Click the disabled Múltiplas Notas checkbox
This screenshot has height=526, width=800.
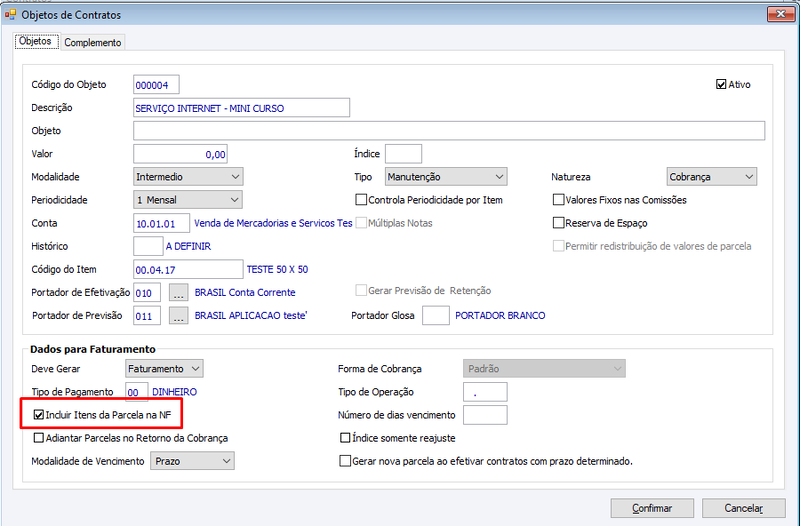pyautogui.click(x=361, y=223)
